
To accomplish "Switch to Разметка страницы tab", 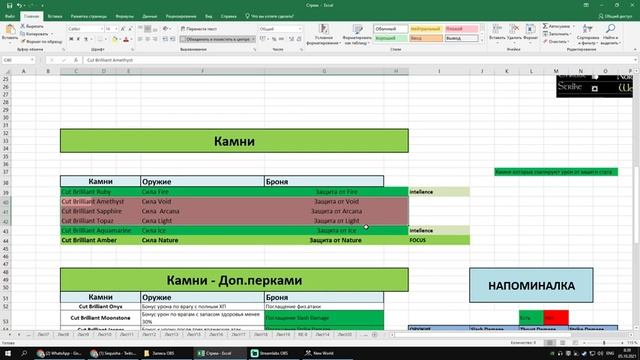I will click(89, 16).
